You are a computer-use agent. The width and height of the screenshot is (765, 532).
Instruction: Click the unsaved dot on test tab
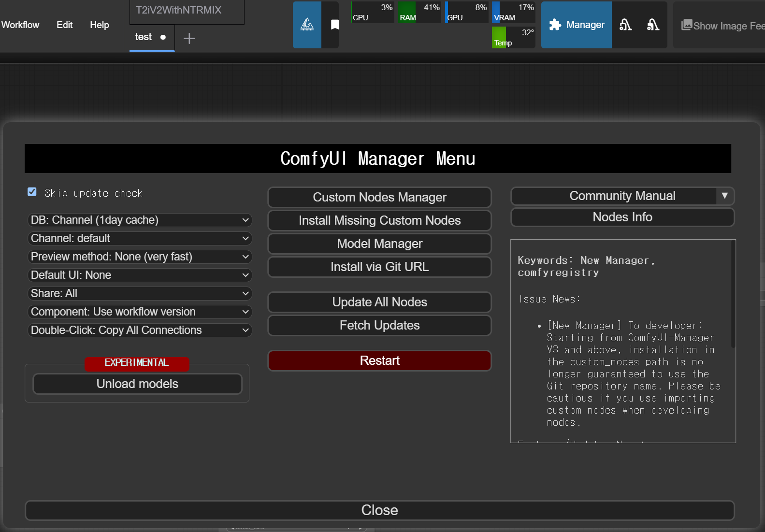[x=163, y=37]
